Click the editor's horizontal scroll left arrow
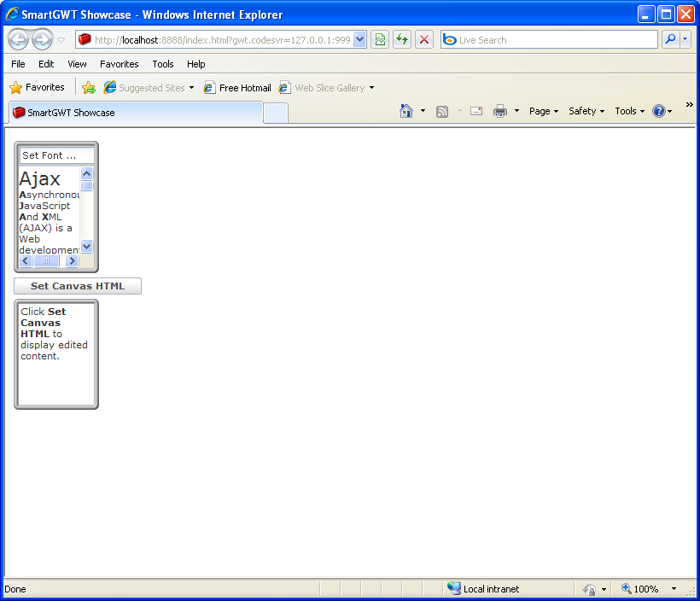 coord(26,261)
